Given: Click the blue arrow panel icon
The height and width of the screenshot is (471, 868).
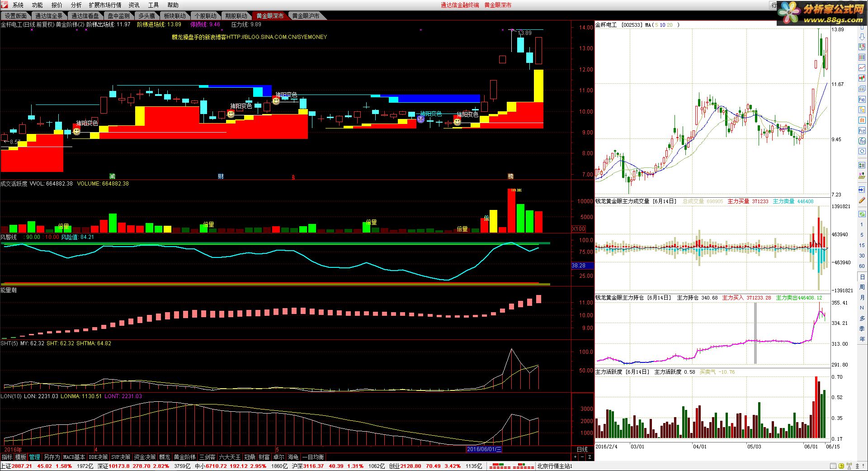Looking at the screenshot, I should point(862,189).
